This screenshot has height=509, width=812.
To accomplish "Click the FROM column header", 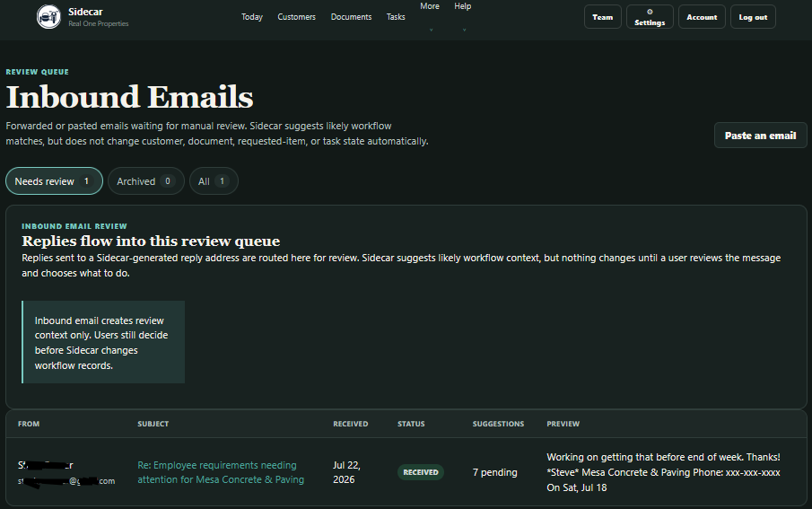I will coord(29,424).
